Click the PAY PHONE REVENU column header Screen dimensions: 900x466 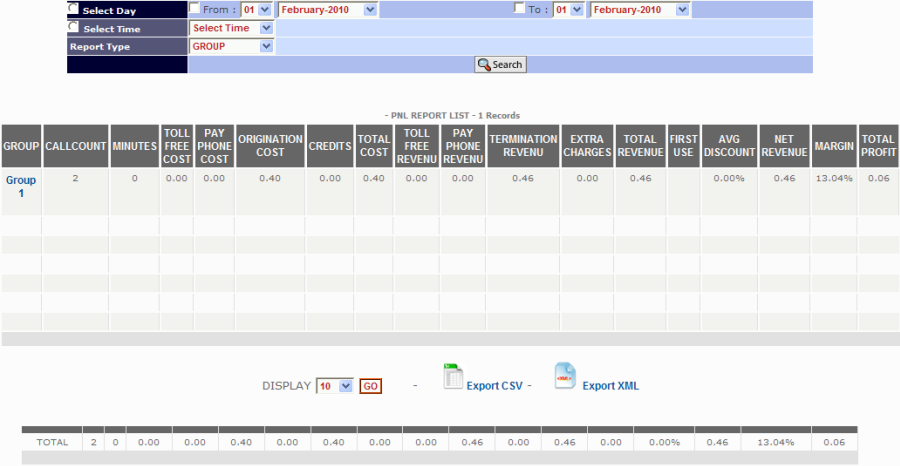pos(463,146)
